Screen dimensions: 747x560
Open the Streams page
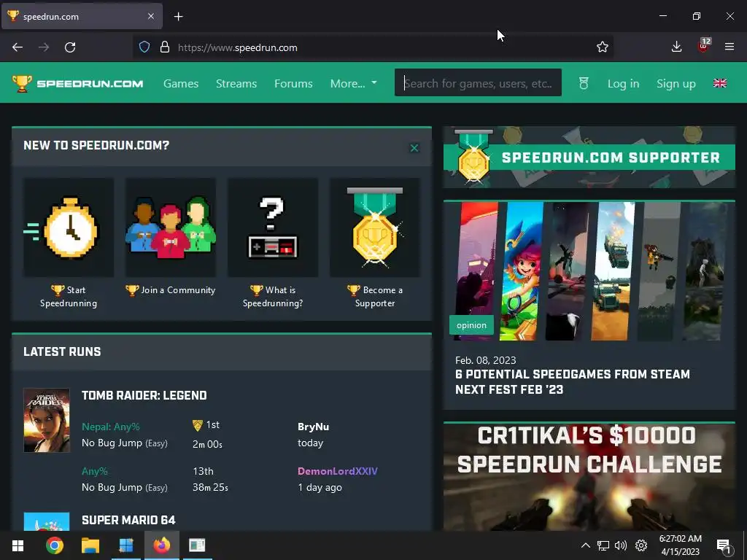pyautogui.click(x=236, y=83)
